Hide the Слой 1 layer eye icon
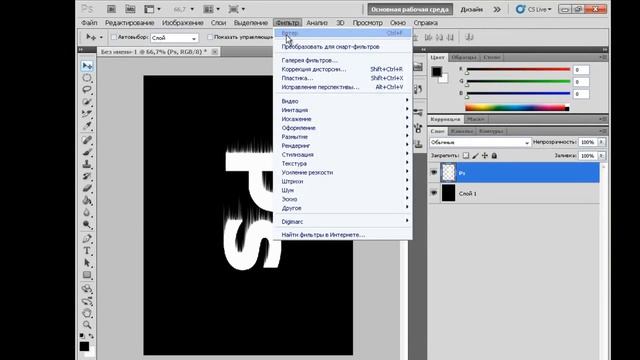Screen dimensions: 640x360 click(434, 193)
